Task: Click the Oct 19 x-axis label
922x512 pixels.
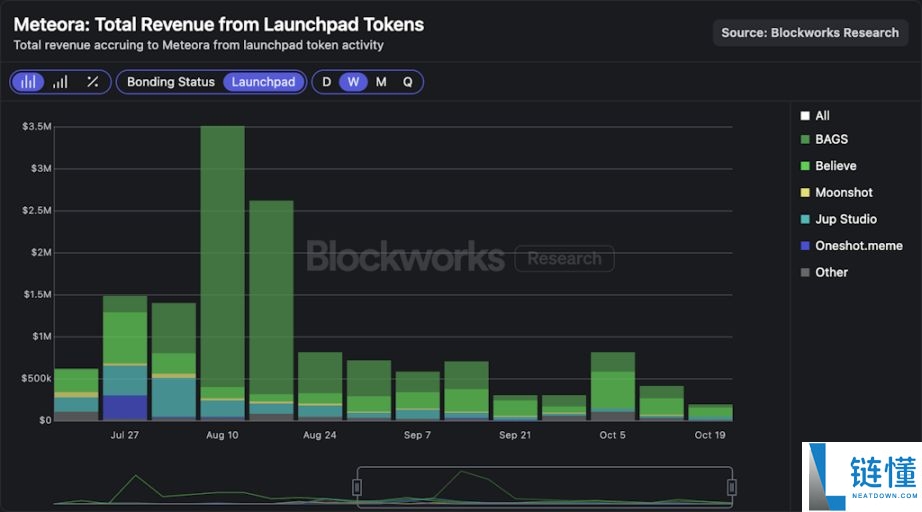Action: pos(710,435)
